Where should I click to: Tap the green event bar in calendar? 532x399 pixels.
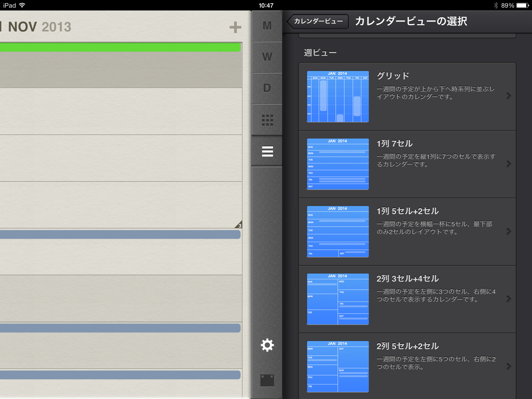tap(120, 47)
